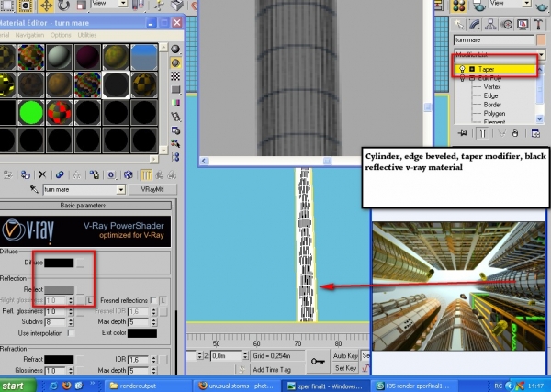This screenshot has width=551, height=392.
Task: Enable Use interpolation checkbox
Action: pyautogui.click(x=71, y=333)
